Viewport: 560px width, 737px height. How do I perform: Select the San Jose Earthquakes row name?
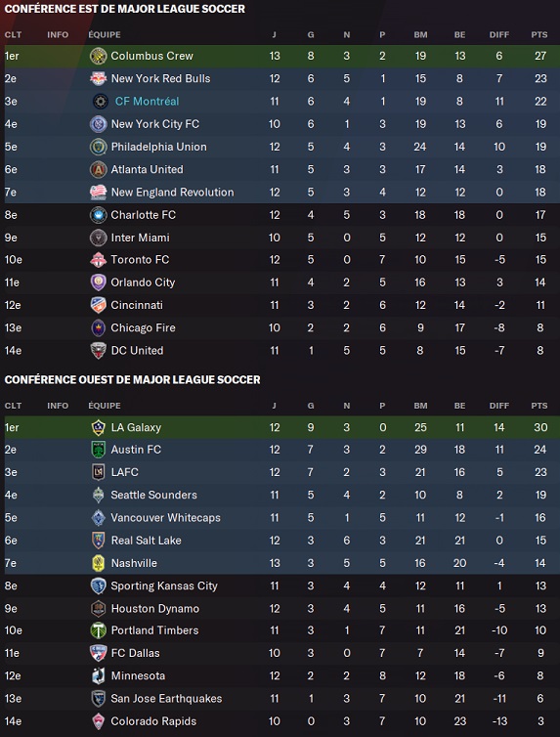pyautogui.click(x=166, y=699)
